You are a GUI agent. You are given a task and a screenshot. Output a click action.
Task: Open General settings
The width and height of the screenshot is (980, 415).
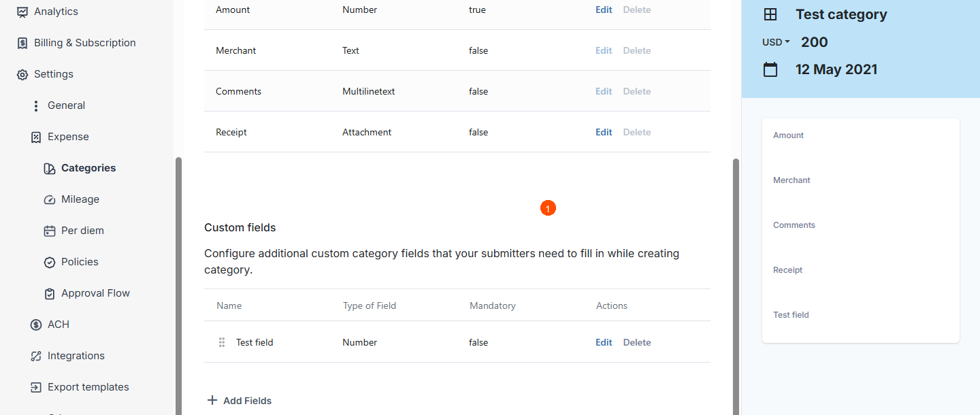(x=66, y=105)
